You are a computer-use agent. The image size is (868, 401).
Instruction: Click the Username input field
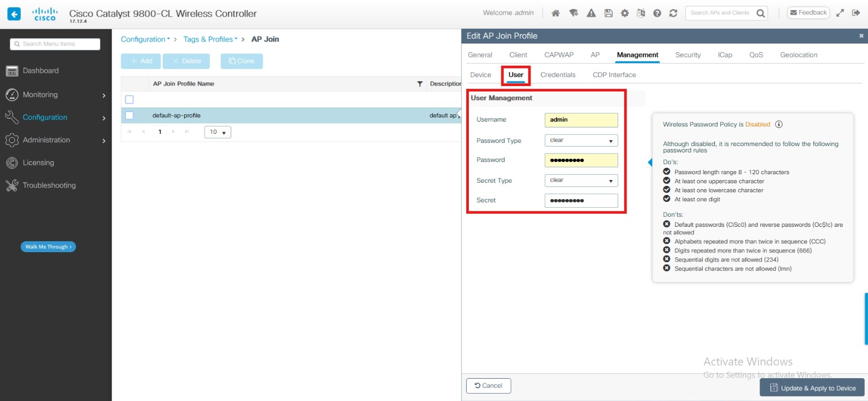coord(581,120)
